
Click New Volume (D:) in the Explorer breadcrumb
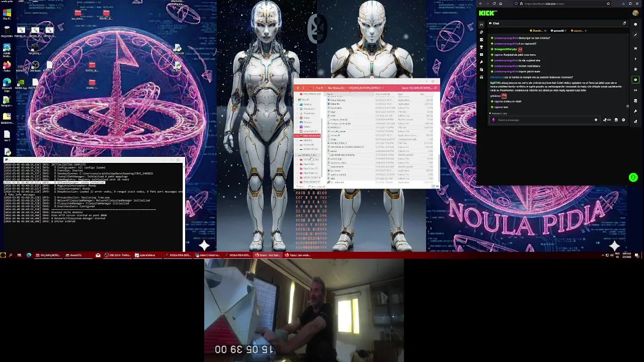(x=336, y=88)
